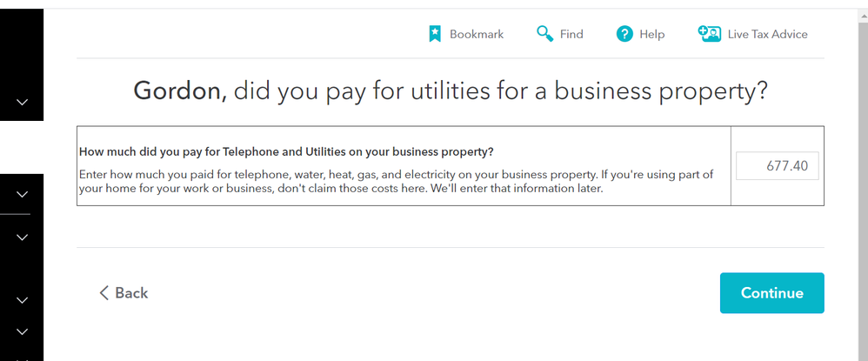Expand the fourth chevron in the sidebar
The height and width of the screenshot is (361, 868).
click(22, 301)
